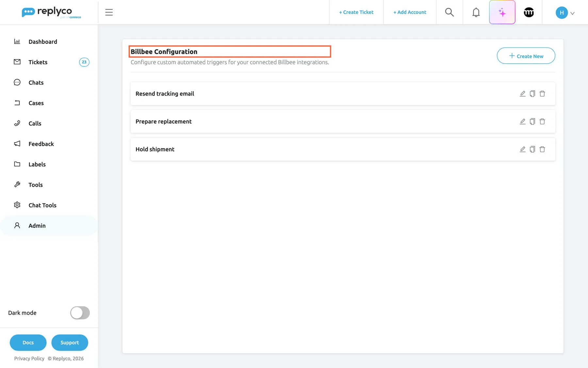Expand the user profile H dropdown
The width and height of the screenshot is (588, 368).
pos(565,13)
